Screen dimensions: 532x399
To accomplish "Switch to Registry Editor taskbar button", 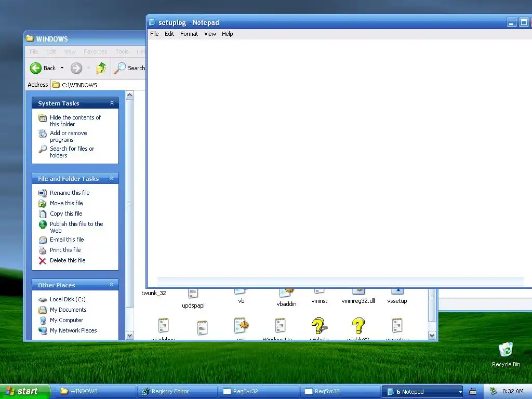I will click(x=177, y=392).
